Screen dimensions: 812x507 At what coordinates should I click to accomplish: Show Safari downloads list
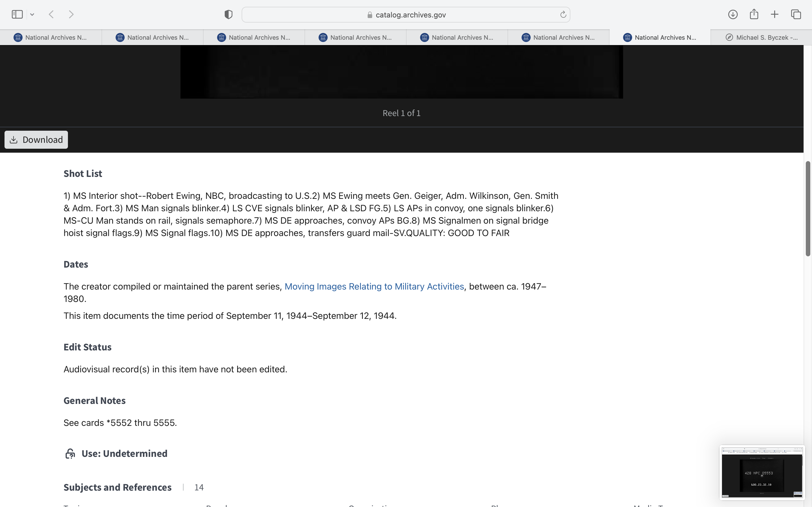(733, 14)
